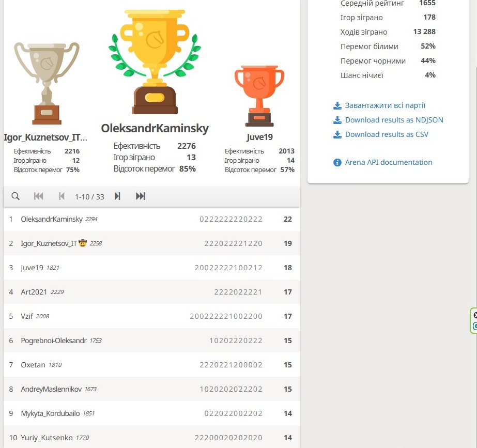Click Download results as NDJSON link
Image resolution: width=477 pixels, height=448 pixels.
pos(394,120)
